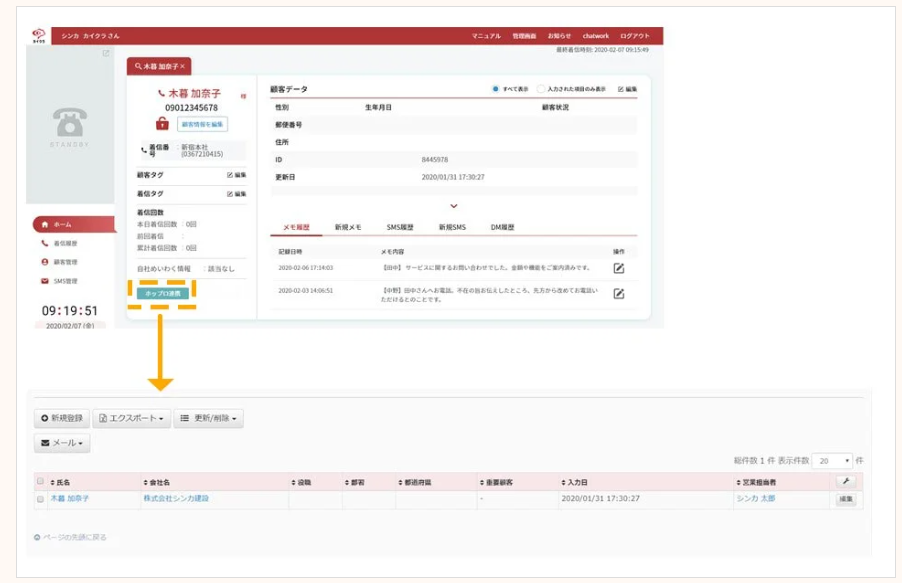902x583 pixels.
Task: Click the red unlock padlock icon
Action: point(161,124)
